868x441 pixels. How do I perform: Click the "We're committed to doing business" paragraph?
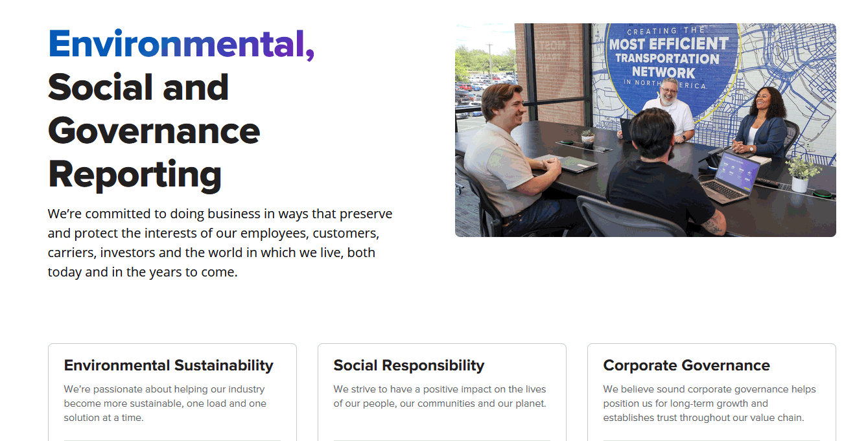[220, 242]
